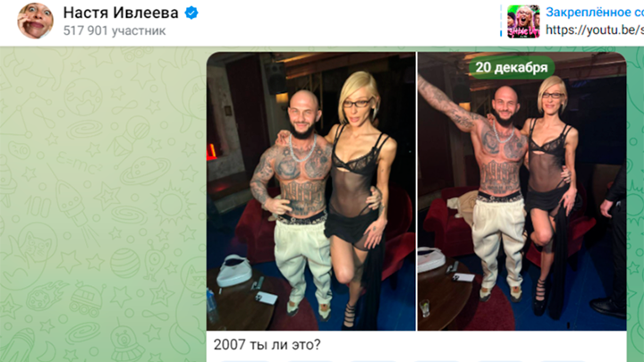This screenshot has width=644, height=362.
Task: Click the white handbag in left photo
Action: pyautogui.click(x=233, y=271)
